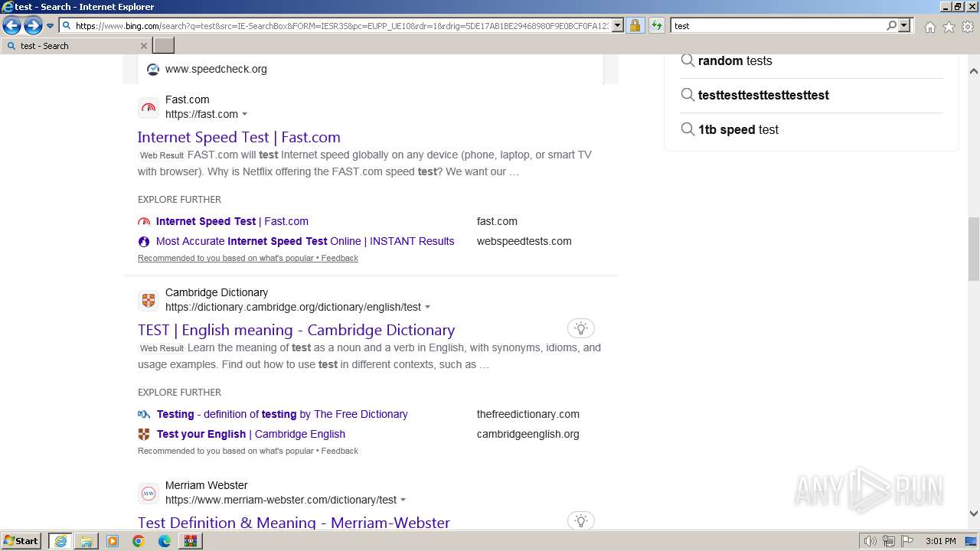Open Favorites star icon
Image resolution: width=980 pixels, height=551 pixels.
[949, 27]
